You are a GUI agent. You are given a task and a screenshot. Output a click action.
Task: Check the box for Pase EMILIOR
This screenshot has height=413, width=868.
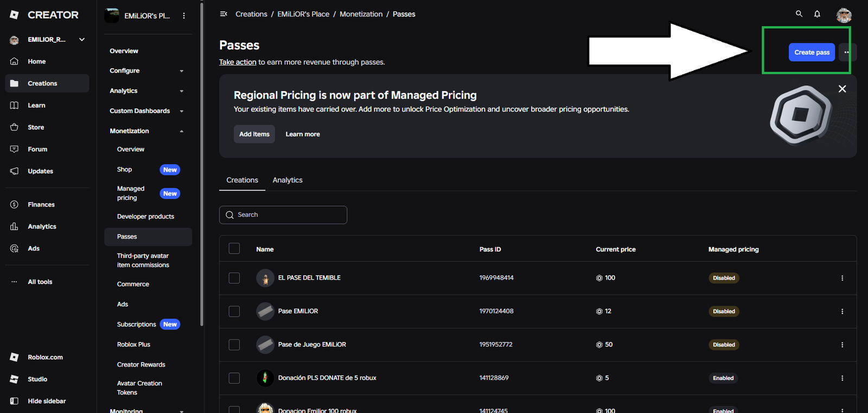[x=234, y=312]
